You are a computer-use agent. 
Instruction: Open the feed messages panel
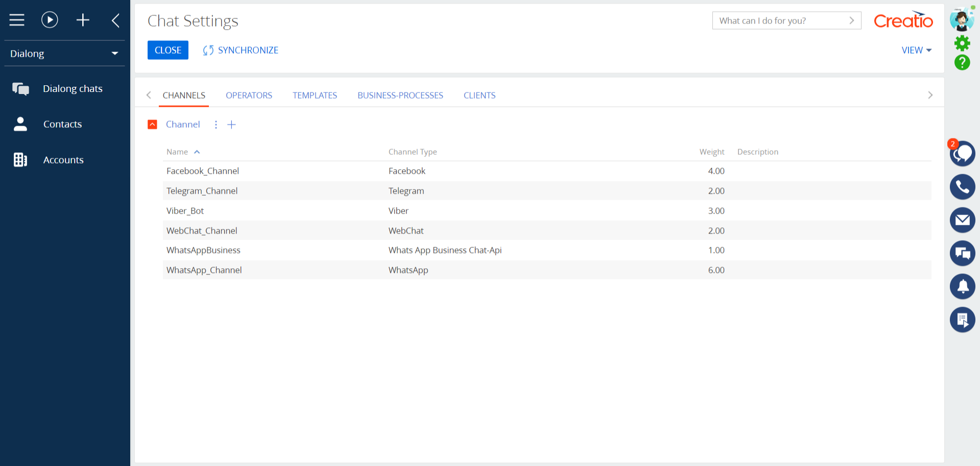[x=962, y=253]
